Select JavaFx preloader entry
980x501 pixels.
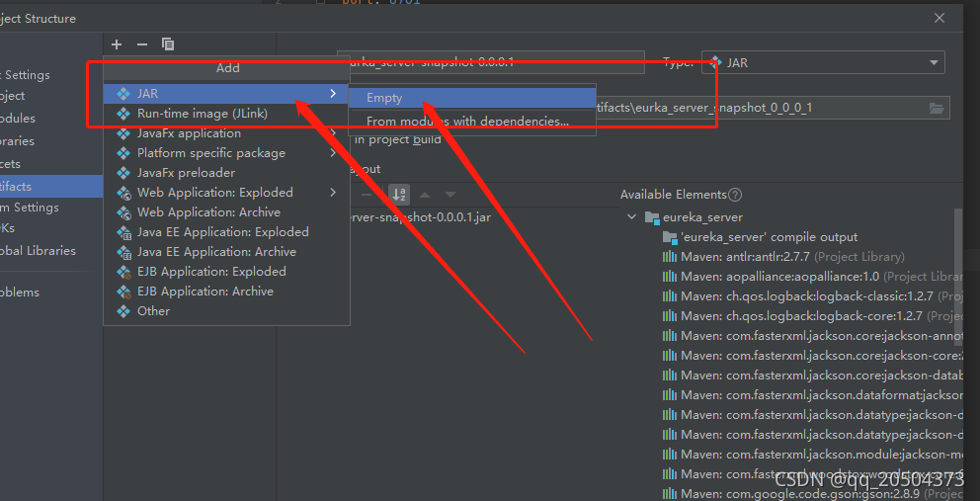point(226,173)
